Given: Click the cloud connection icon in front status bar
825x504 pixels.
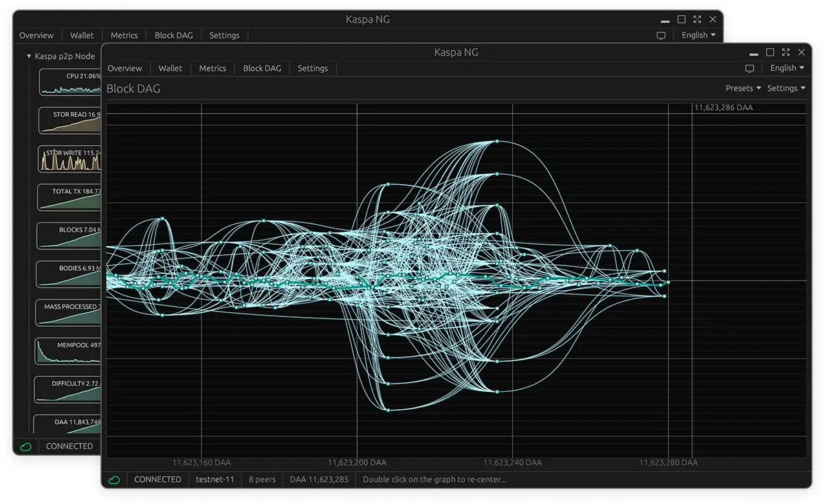Looking at the screenshot, I should click(115, 480).
